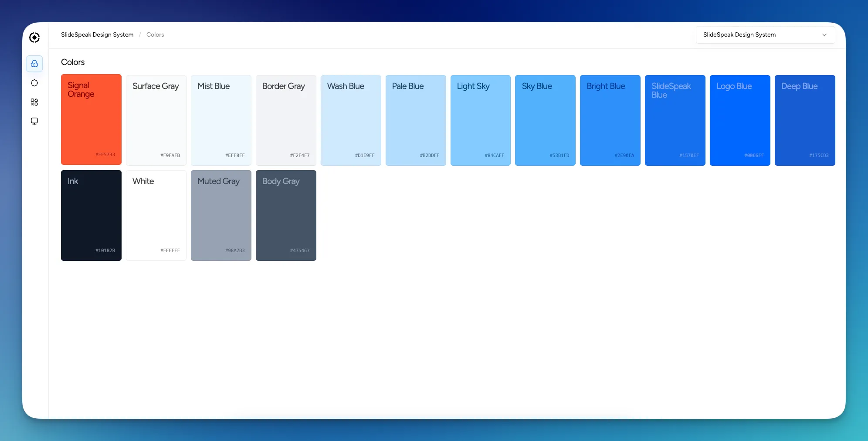Select the #101828 hex value

pos(105,250)
